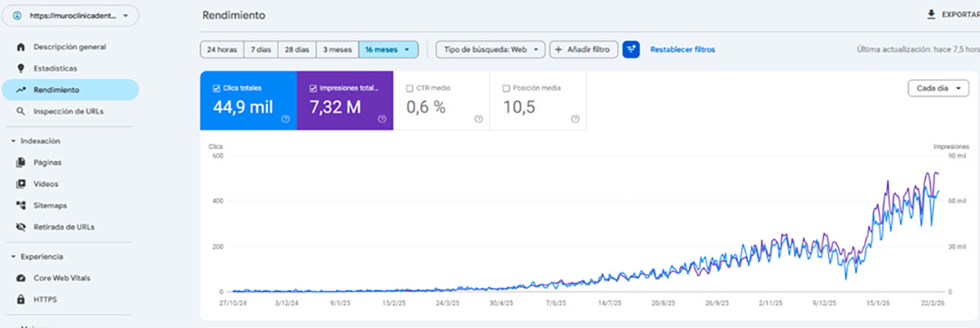
Task: Click the Core Web Vitals gauge icon
Action: (21, 278)
